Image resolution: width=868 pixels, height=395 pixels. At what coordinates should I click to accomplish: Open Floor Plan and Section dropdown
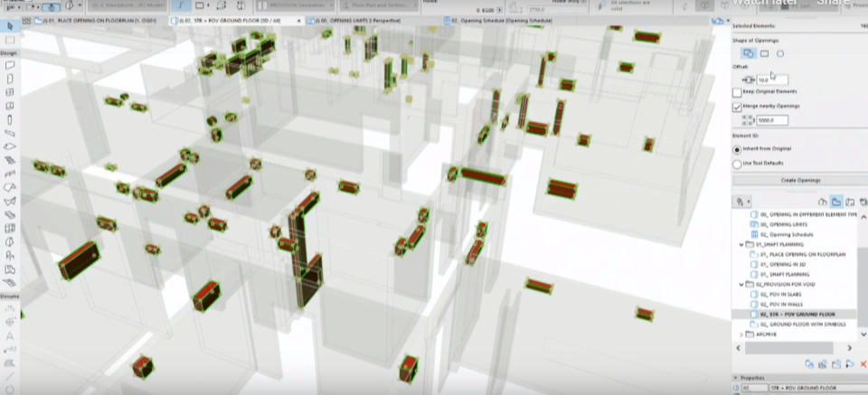[x=381, y=6]
